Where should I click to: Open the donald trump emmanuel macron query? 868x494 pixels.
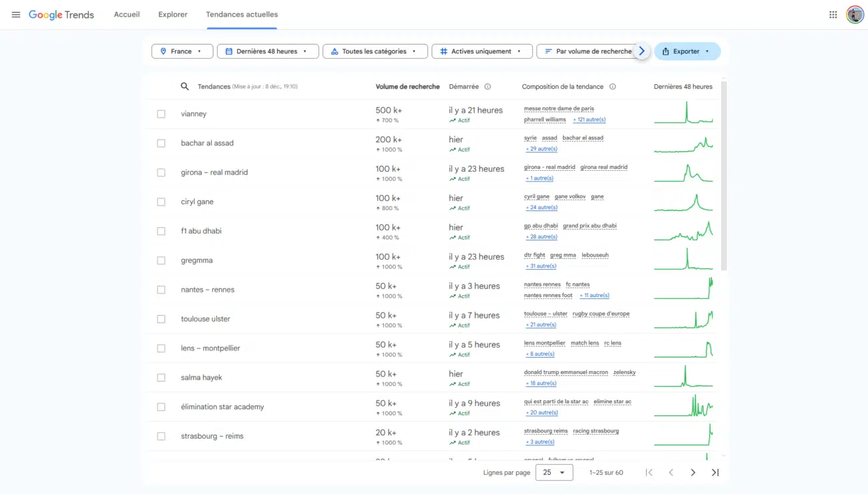pos(566,373)
